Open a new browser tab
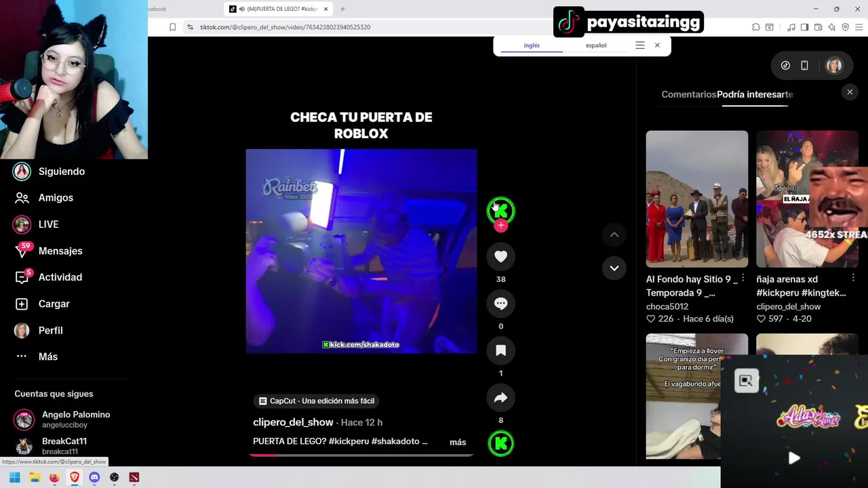 point(342,9)
